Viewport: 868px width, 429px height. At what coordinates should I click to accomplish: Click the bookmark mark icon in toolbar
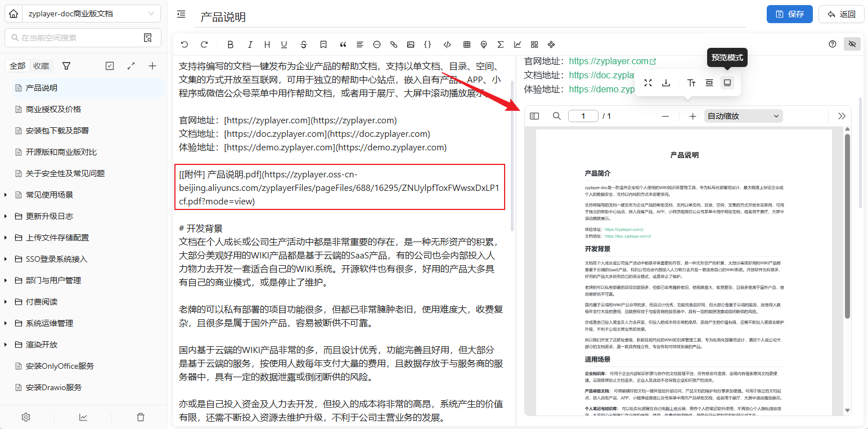[x=323, y=44]
